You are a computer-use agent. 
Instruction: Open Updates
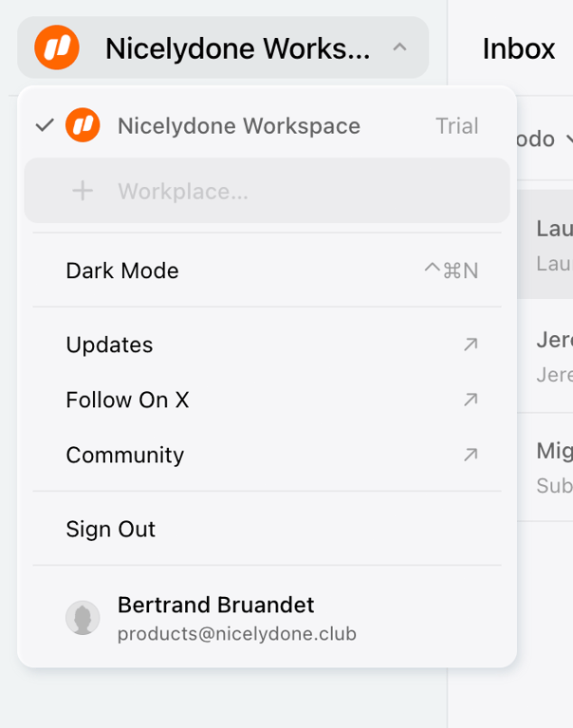click(x=267, y=345)
